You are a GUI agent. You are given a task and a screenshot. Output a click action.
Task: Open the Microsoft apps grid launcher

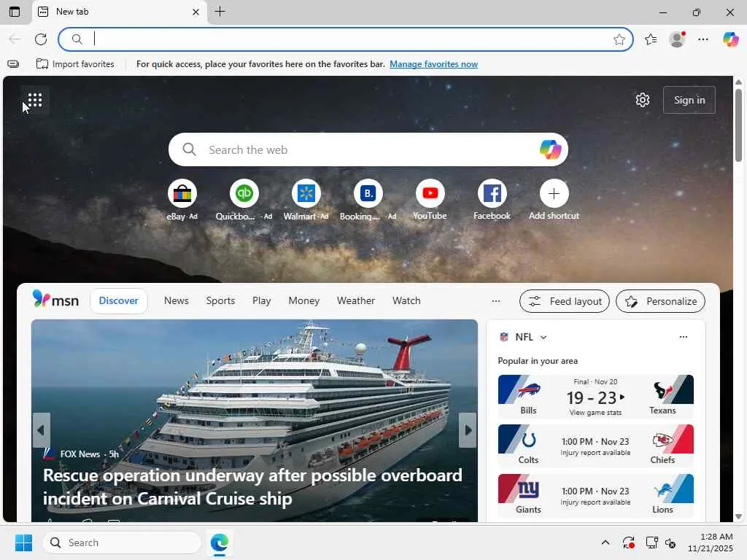(35, 100)
